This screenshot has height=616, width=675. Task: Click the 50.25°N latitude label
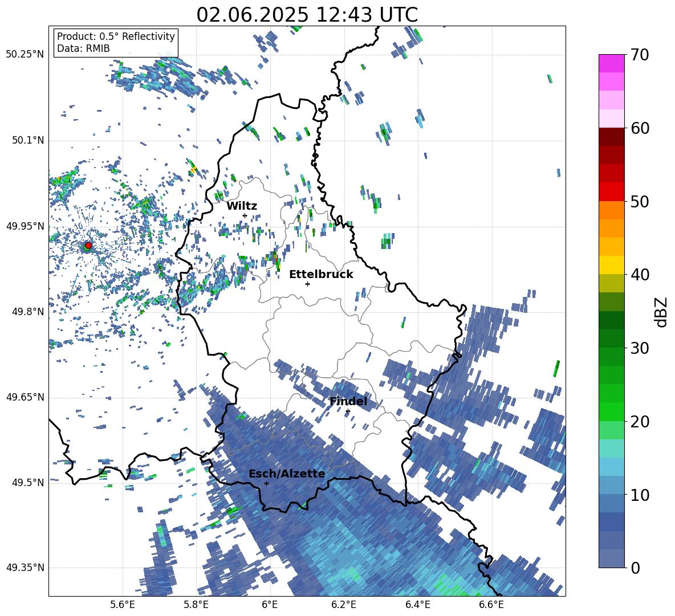(25, 55)
